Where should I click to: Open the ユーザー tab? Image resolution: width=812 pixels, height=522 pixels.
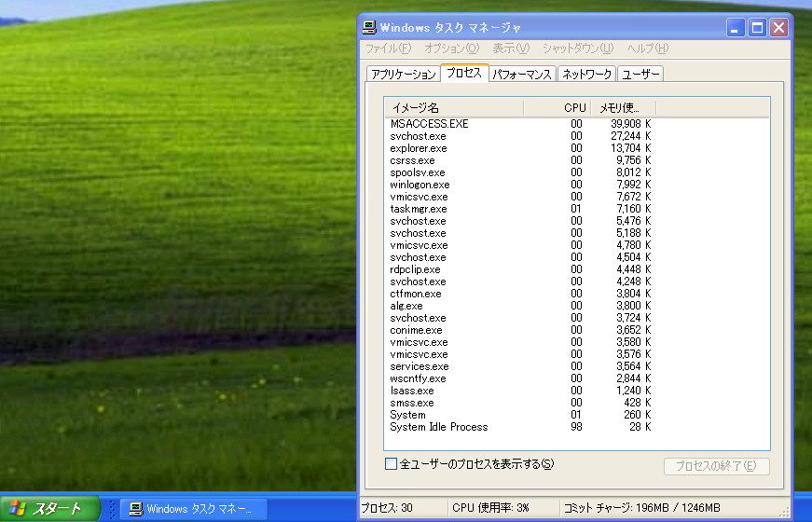tap(640, 74)
